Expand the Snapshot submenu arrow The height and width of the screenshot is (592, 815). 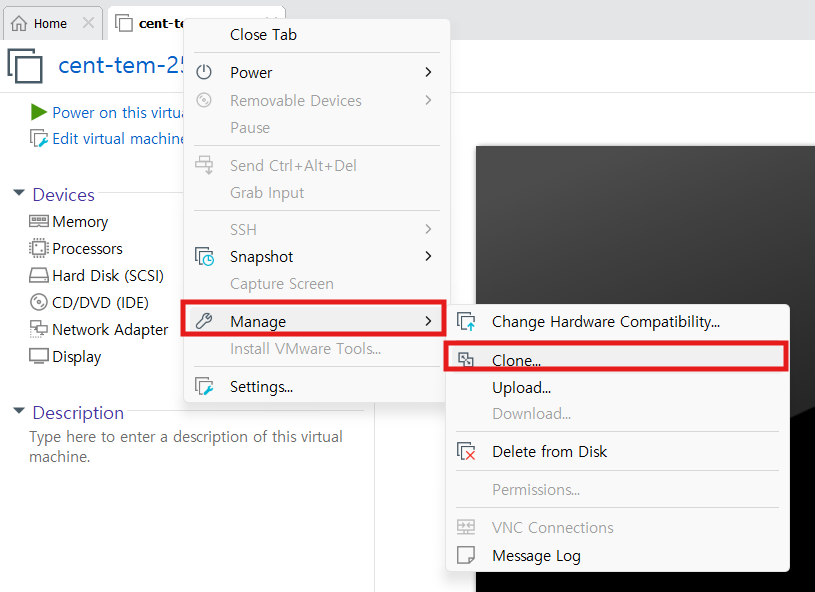point(428,256)
